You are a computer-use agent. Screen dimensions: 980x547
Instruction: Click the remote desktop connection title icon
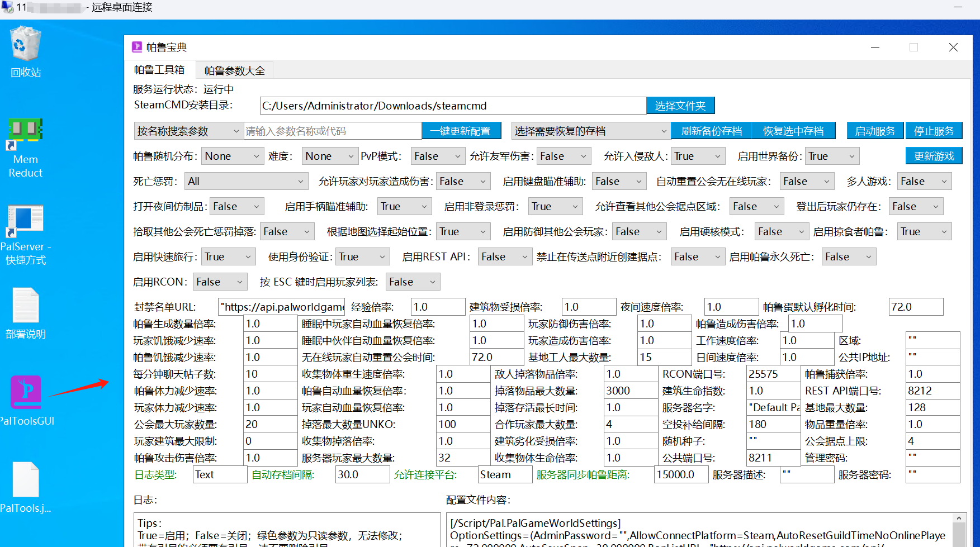[x=7, y=7]
